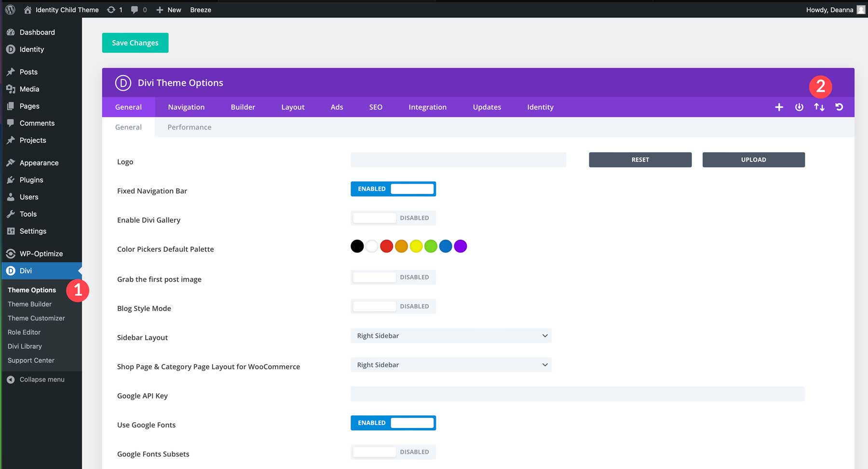Click the power icon in Divi options bar
Screen dimensions: 868x469
click(799, 107)
